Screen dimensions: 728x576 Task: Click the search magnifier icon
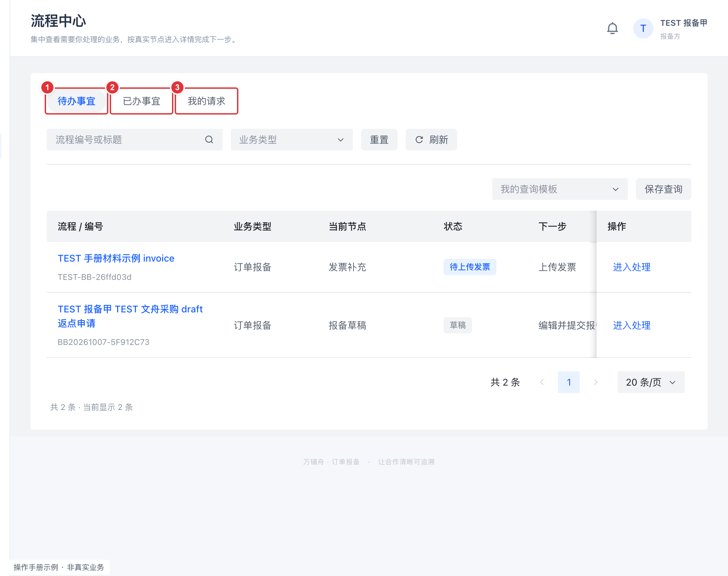point(209,140)
